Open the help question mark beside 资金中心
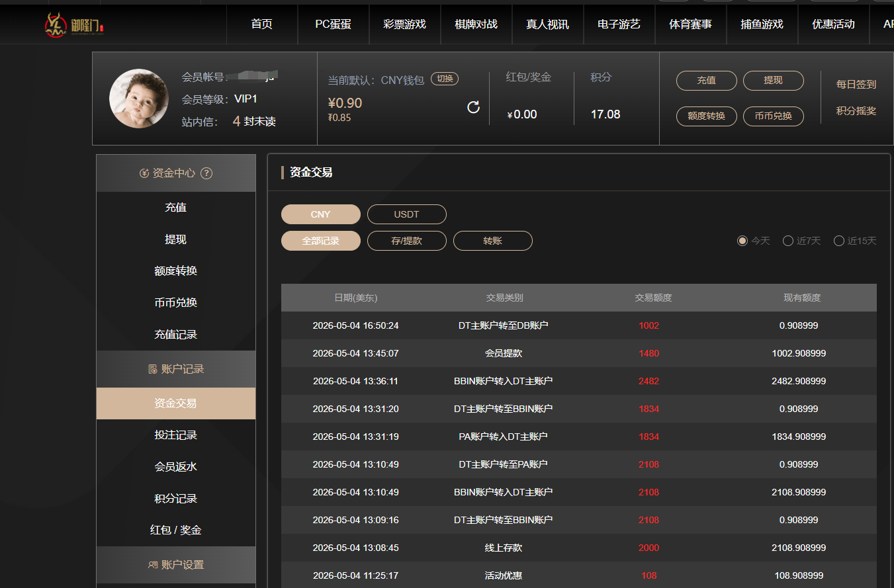 pos(206,173)
